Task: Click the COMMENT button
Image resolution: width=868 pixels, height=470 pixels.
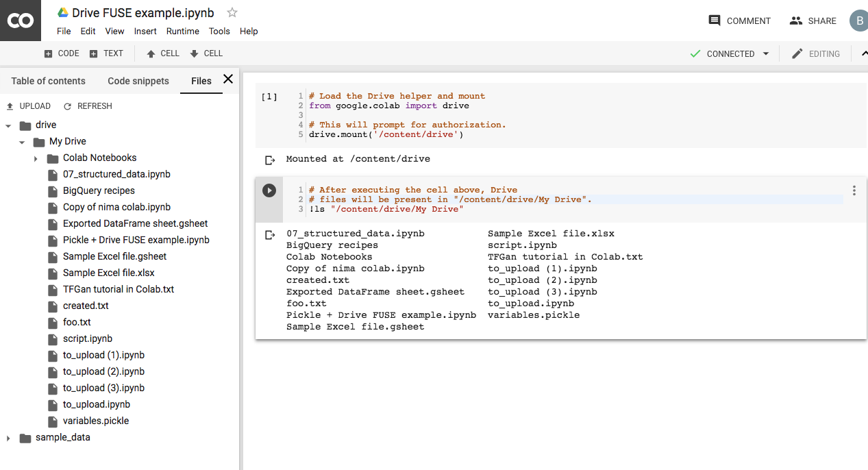Action: click(739, 21)
